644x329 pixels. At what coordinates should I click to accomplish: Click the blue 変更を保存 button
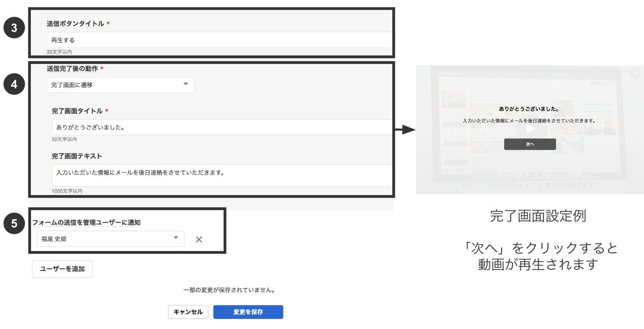coord(248,312)
